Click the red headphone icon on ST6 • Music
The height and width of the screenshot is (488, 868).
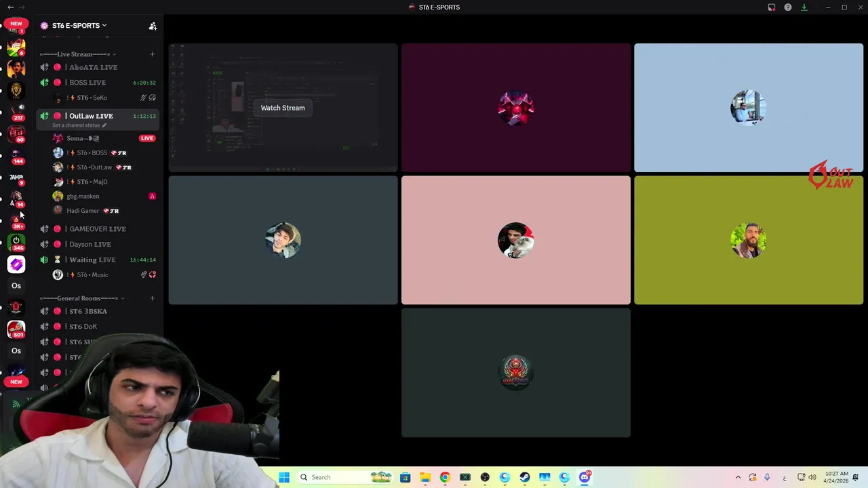[x=153, y=274]
